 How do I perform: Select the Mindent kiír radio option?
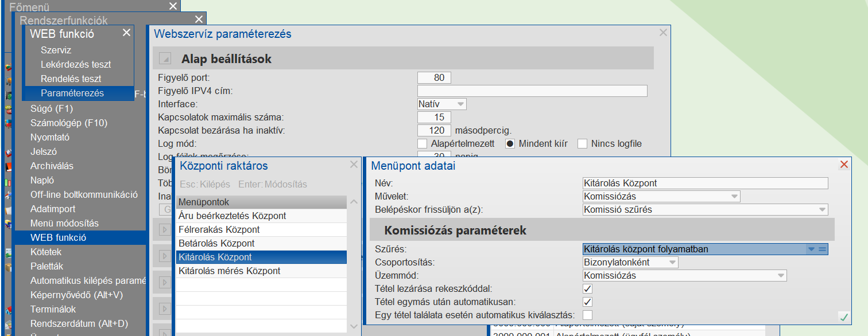point(510,143)
